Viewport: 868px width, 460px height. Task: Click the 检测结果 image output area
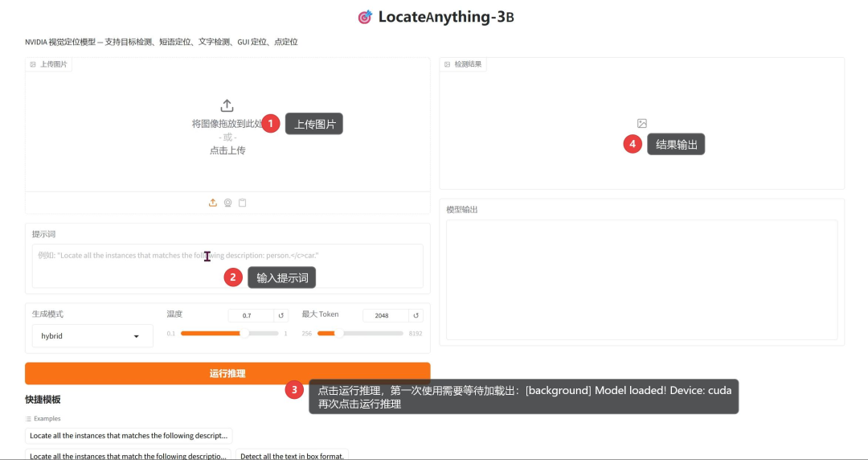[x=642, y=124]
